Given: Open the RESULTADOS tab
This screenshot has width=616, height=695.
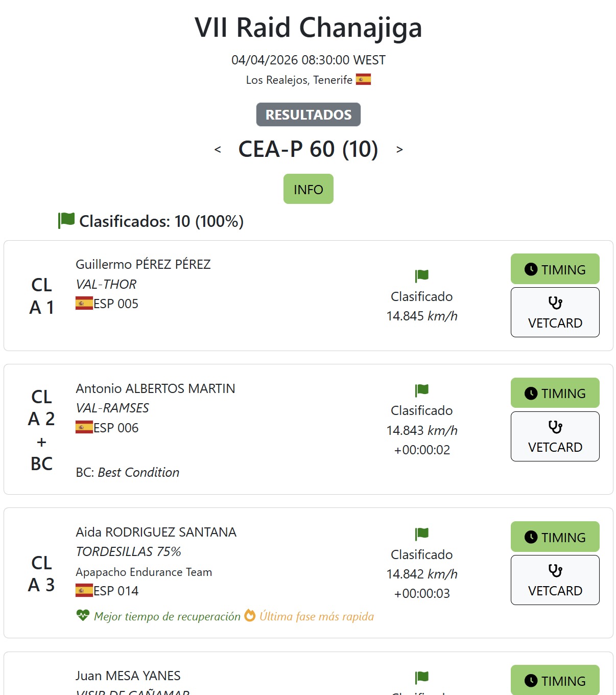Looking at the screenshot, I should 309,114.
